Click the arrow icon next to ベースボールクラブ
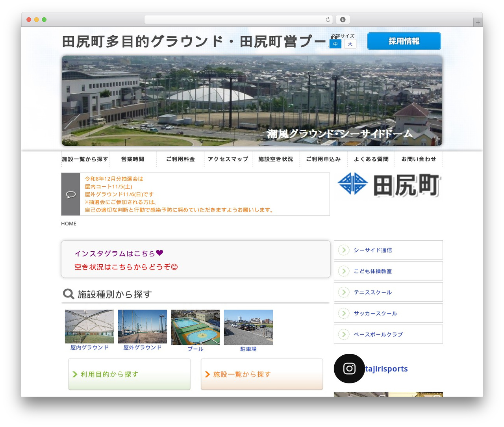The height and width of the screenshot is (427, 504). [344, 334]
